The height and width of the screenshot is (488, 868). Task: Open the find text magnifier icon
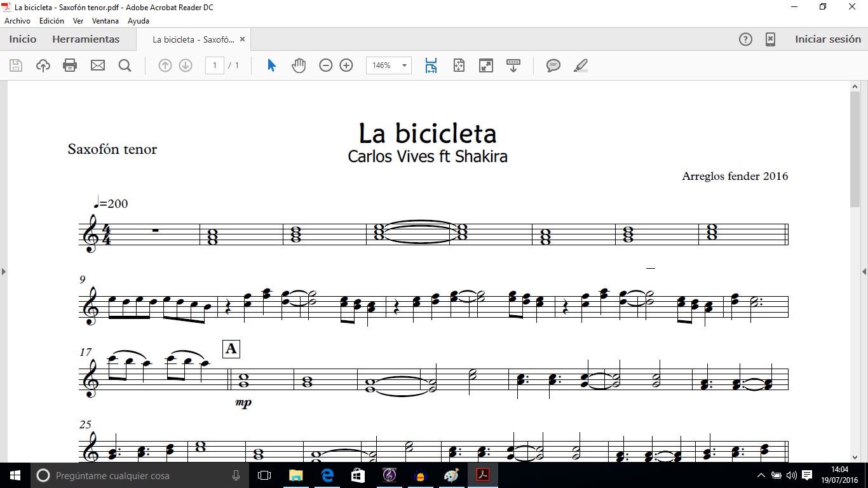point(125,65)
